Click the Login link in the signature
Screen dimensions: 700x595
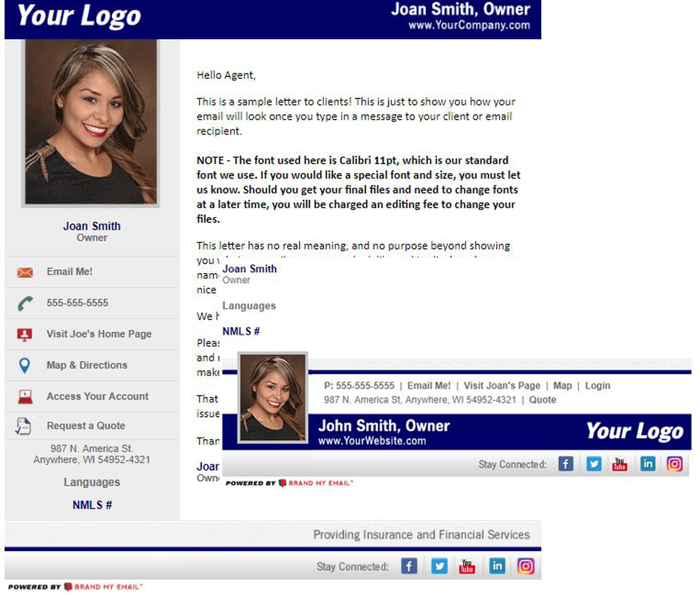click(599, 385)
